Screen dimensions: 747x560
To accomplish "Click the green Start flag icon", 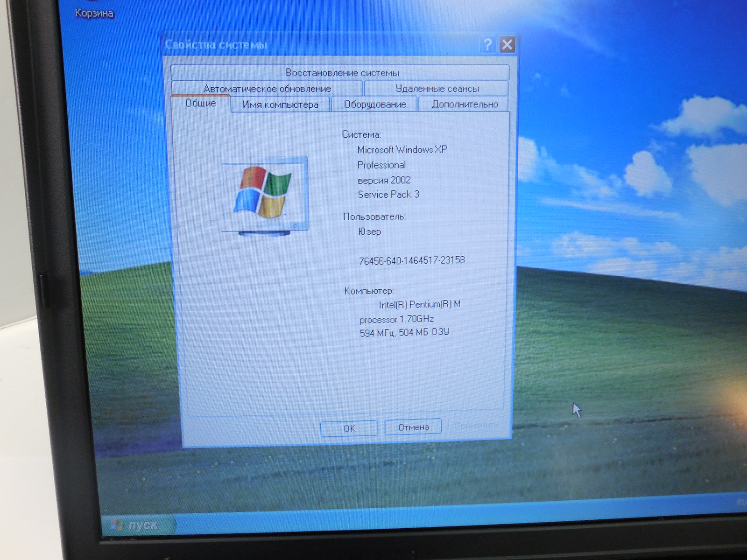I will click(x=116, y=525).
